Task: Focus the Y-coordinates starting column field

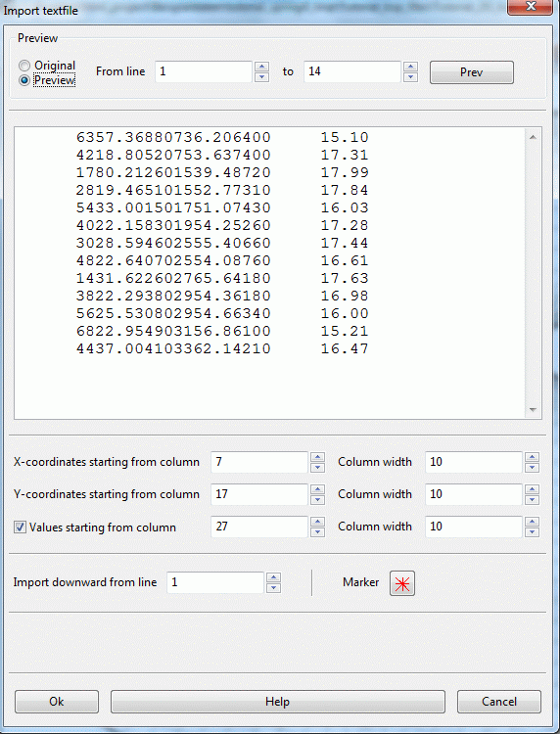Action: click(x=259, y=494)
